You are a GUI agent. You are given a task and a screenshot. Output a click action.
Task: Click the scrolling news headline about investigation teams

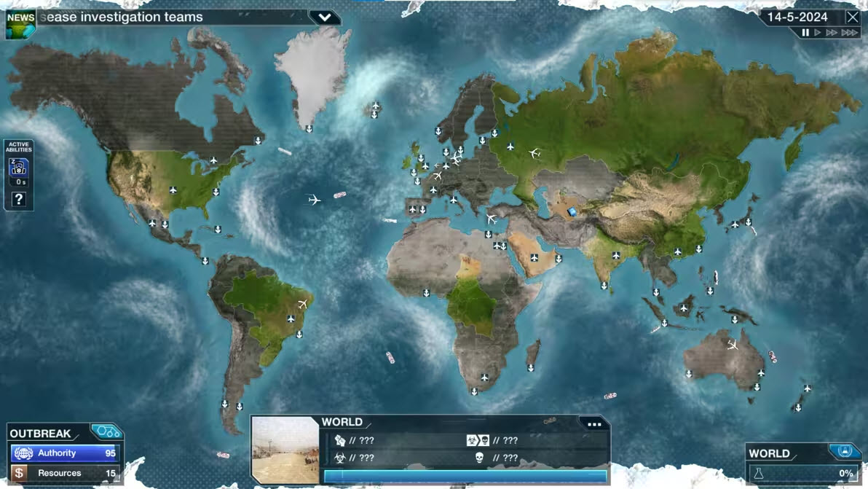pyautogui.click(x=122, y=17)
